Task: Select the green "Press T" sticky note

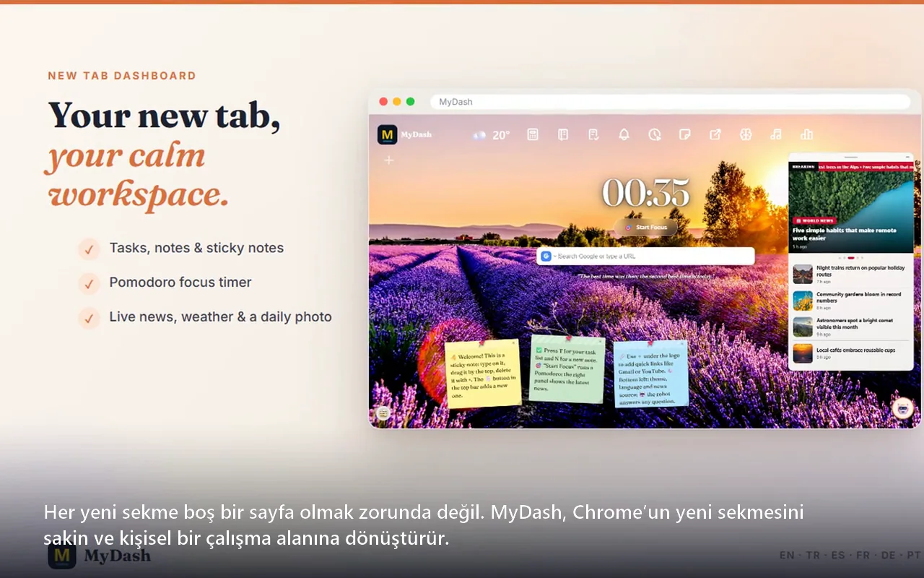Action: pyautogui.click(x=567, y=368)
